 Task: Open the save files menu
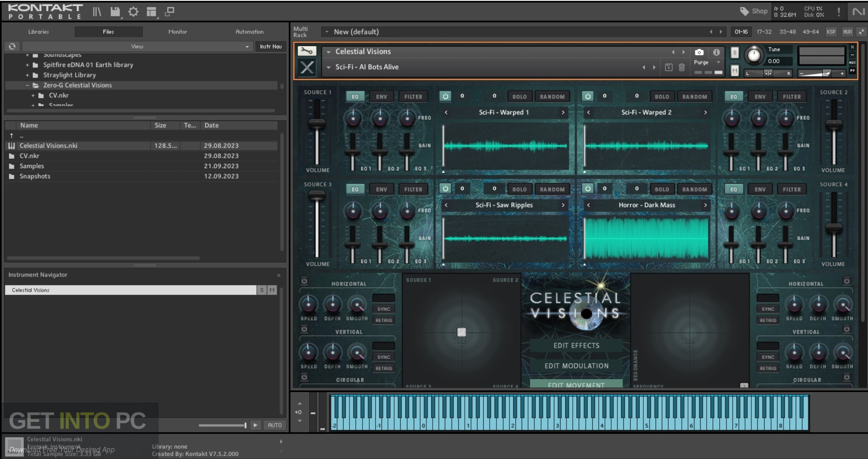[x=115, y=11]
